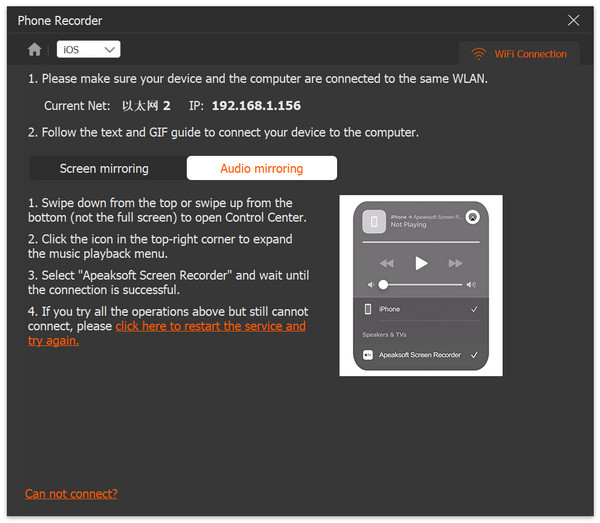This screenshot has height=523, width=600.
Task: Click the volume slider in guide image
Action: [421, 285]
